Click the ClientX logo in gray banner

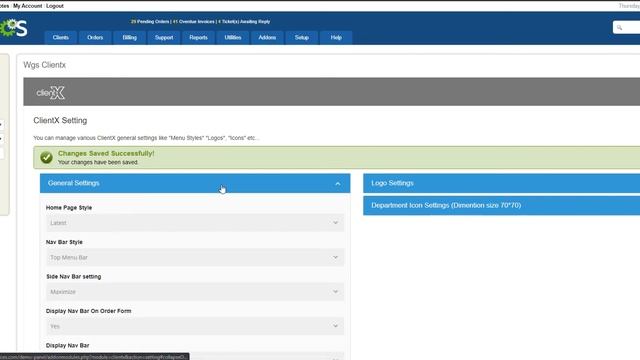coord(50,93)
